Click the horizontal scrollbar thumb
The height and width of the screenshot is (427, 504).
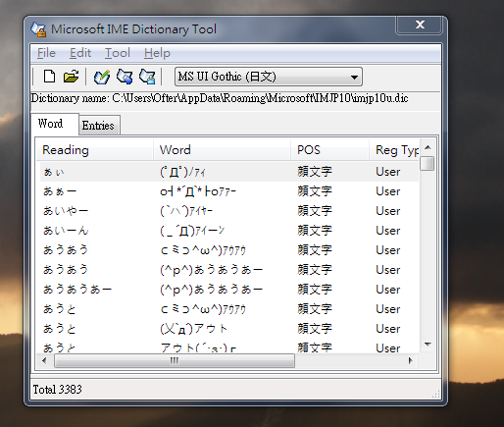click(x=175, y=360)
